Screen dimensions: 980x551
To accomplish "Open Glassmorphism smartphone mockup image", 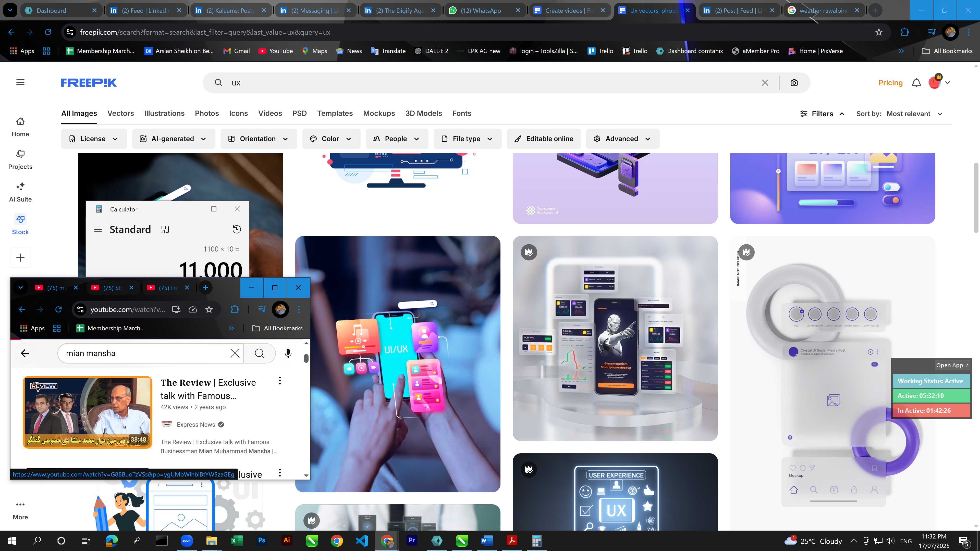I will [x=615, y=339].
